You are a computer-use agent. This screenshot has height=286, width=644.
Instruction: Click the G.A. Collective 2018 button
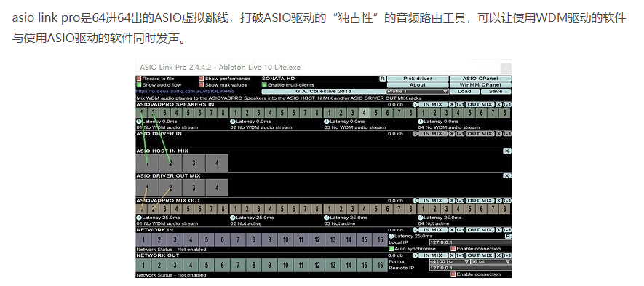324,91
